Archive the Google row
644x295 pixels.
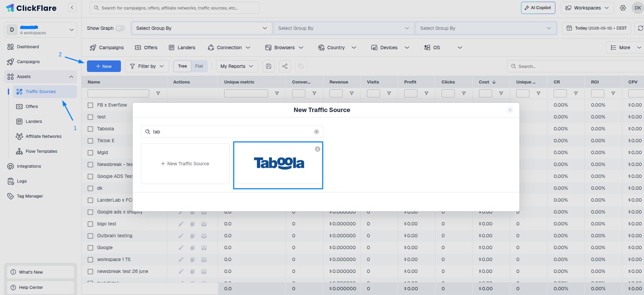[204, 248]
